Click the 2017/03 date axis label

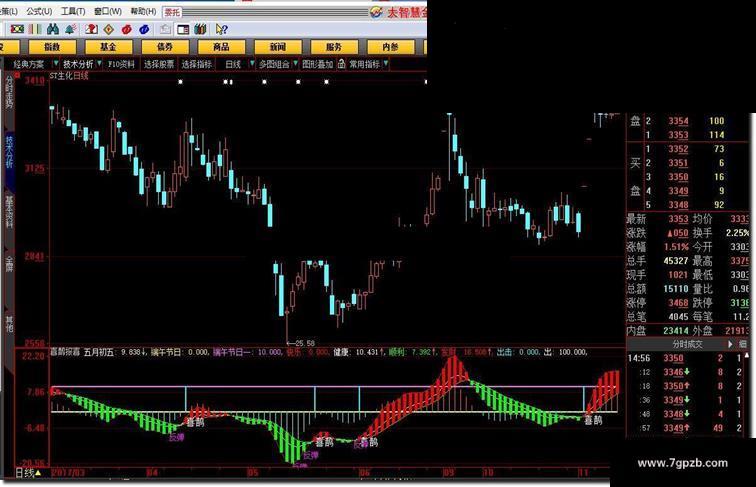(x=68, y=473)
